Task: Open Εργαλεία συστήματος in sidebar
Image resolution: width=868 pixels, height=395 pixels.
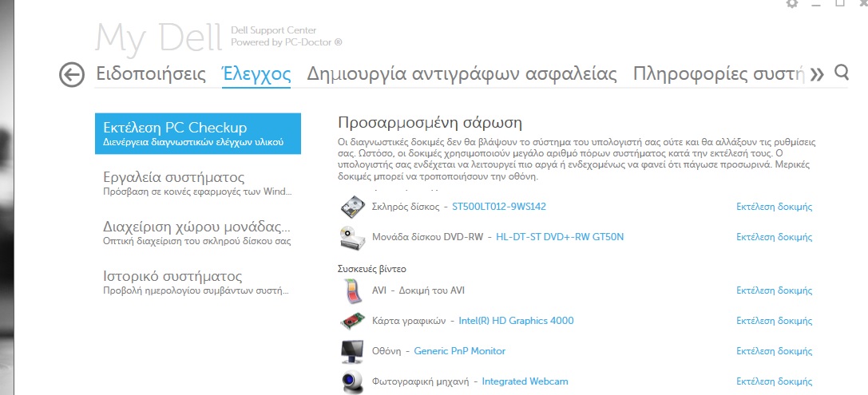Action: pyautogui.click(x=197, y=184)
